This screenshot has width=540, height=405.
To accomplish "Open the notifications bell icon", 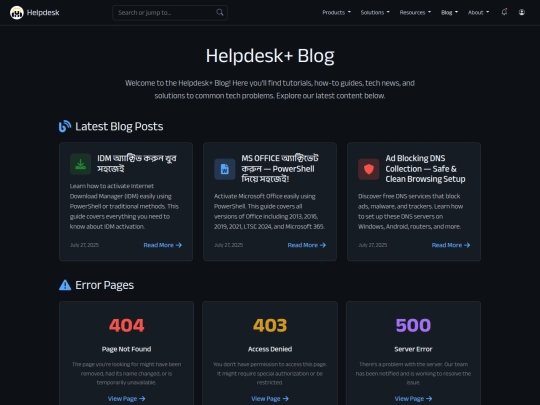I will pos(504,12).
